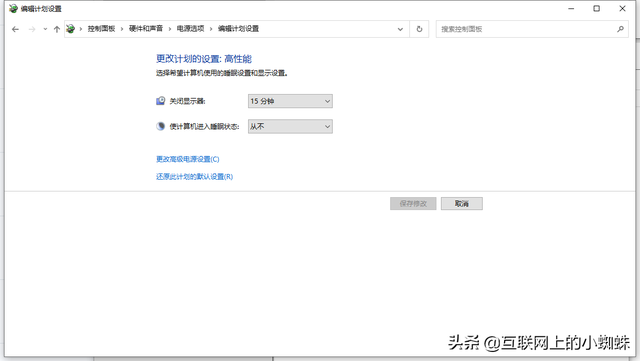Image resolution: width=640 pixels, height=361 pixels.
Task: Click the 取消 button
Action: tap(462, 203)
